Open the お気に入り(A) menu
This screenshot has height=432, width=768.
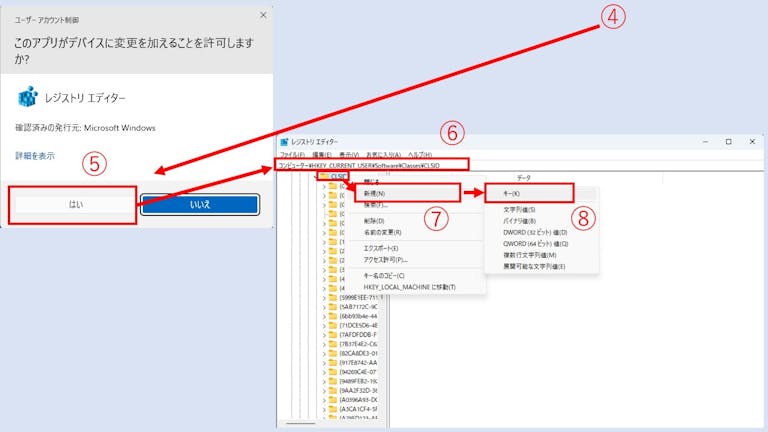[384, 155]
